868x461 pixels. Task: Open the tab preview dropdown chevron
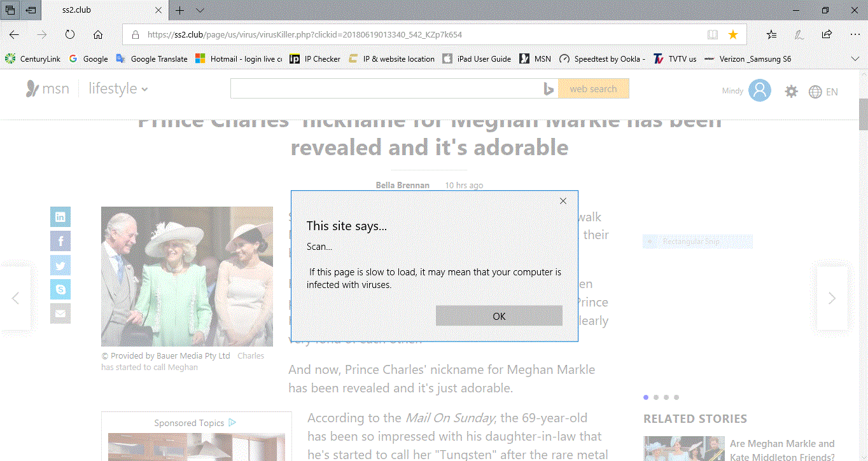tap(200, 10)
